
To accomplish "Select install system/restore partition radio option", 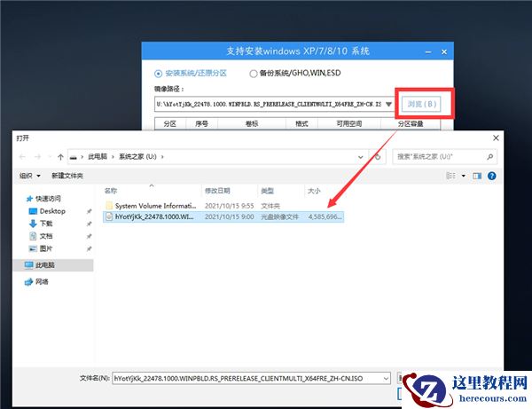I will [x=191, y=74].
